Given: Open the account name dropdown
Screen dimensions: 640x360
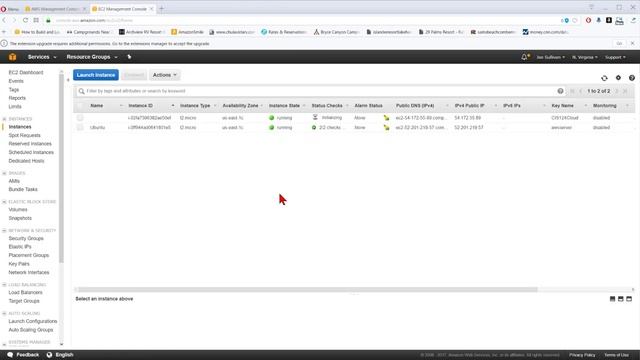Looking at the screenshot, I should pyautogui.click(x=551, y=57).
